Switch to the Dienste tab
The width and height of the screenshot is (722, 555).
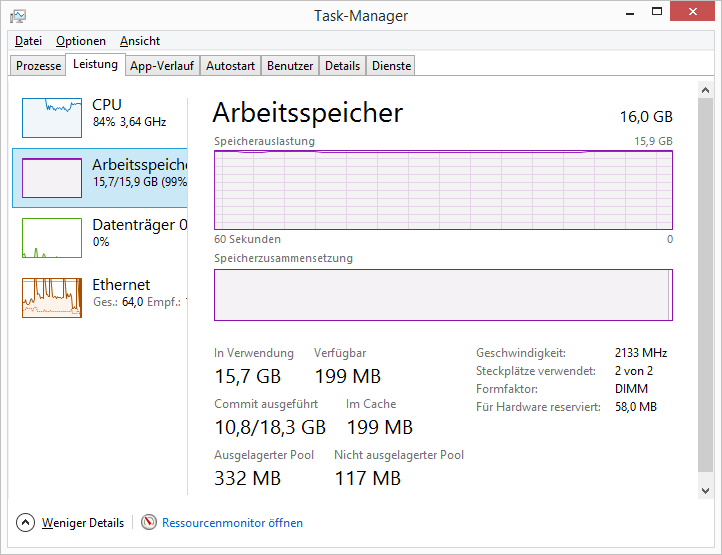point(391,66)
